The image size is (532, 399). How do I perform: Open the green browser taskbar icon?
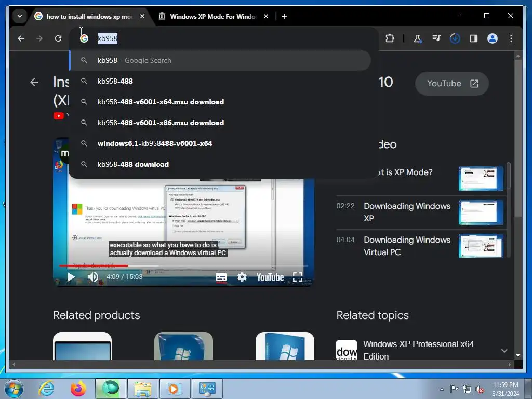pyautogui.click(x=110, y=389)
